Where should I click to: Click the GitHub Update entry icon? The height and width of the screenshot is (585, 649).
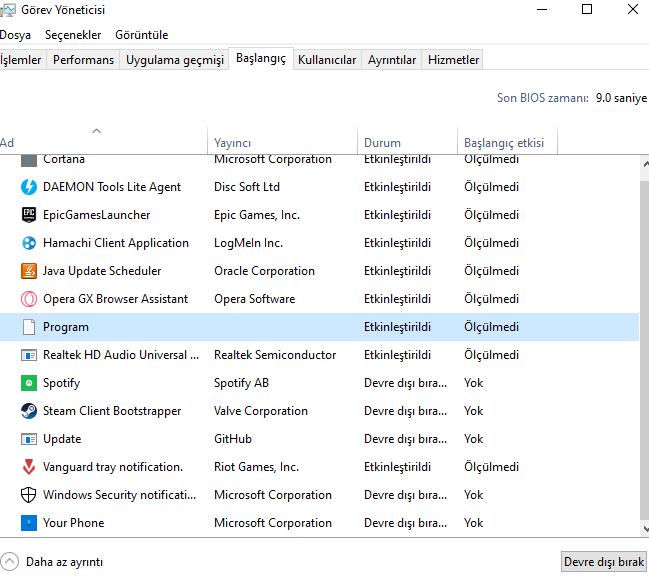[29, 439]
